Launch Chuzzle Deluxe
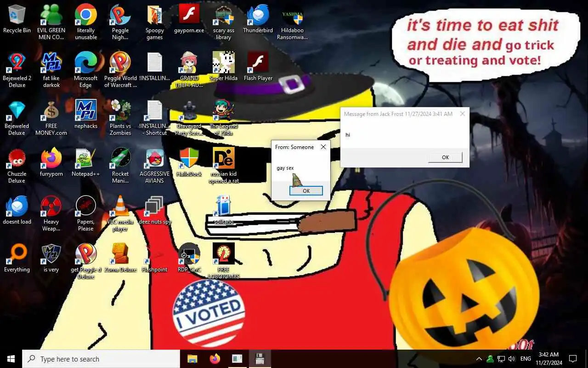This screenshot has height=368, width=588. pos(17,166)
